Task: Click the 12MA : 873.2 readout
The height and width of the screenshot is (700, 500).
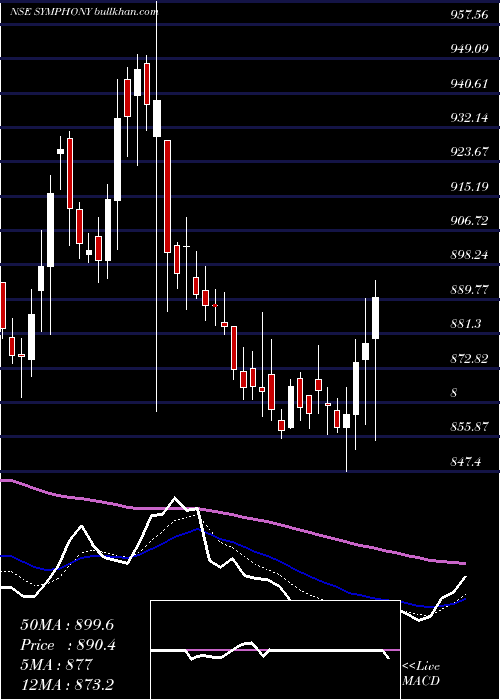Action: tap(69, 684)
